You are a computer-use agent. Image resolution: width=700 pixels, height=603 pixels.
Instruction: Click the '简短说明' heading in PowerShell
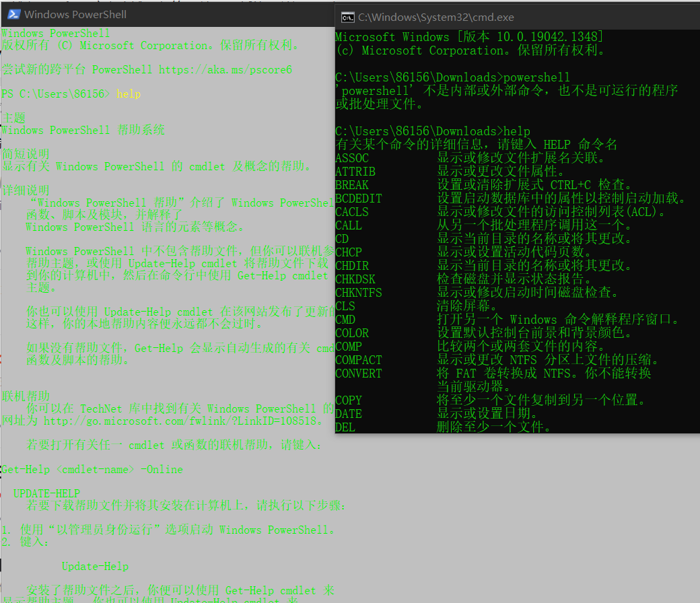(x=26, y=154)
